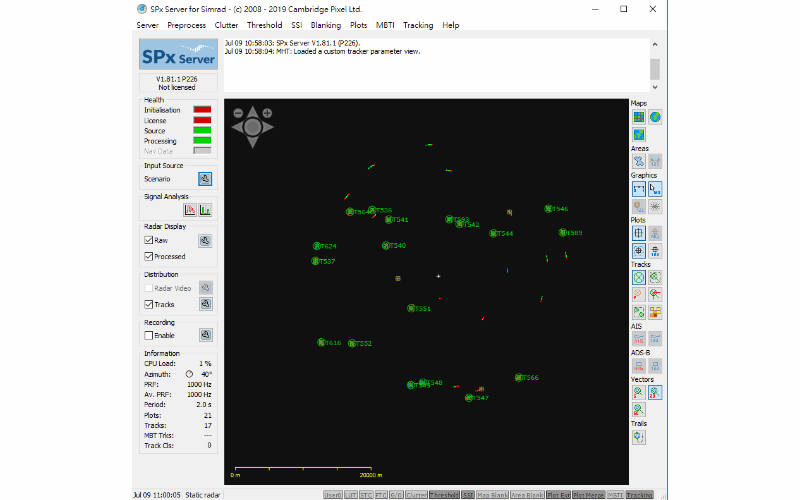The width and height of the screenshot is (800, 500).
Task: Toggle Threshold in the status bar
Action: [444, 495]
